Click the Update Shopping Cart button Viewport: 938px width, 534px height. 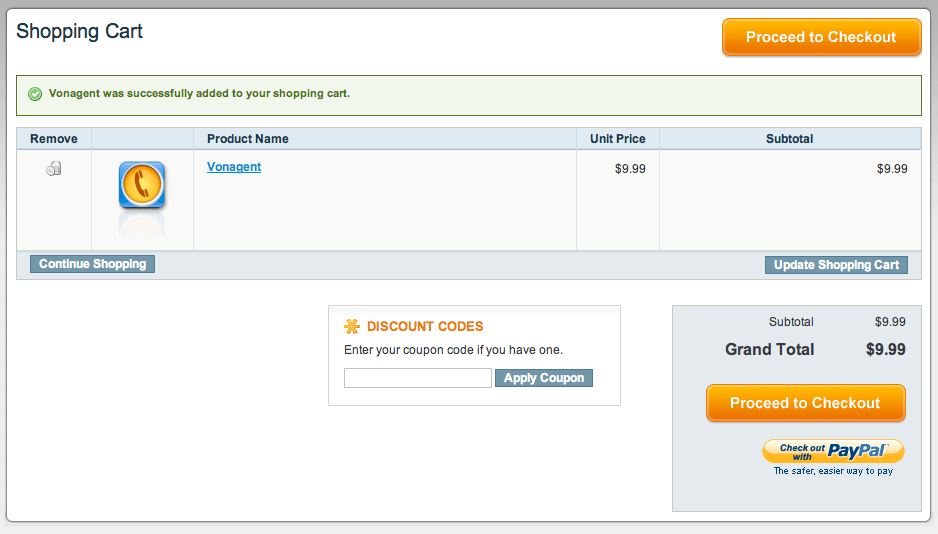pyautogui.click(x=836, y=265)
